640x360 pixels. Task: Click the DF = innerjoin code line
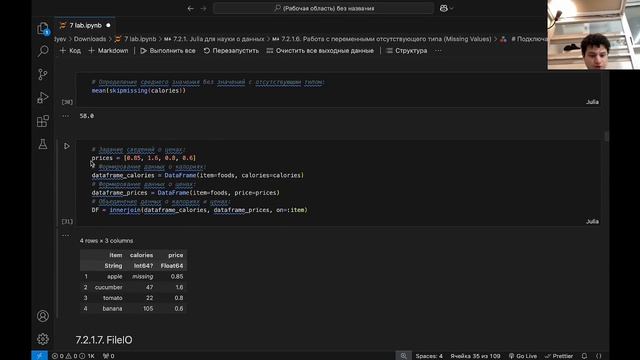(x=200, y=210)
